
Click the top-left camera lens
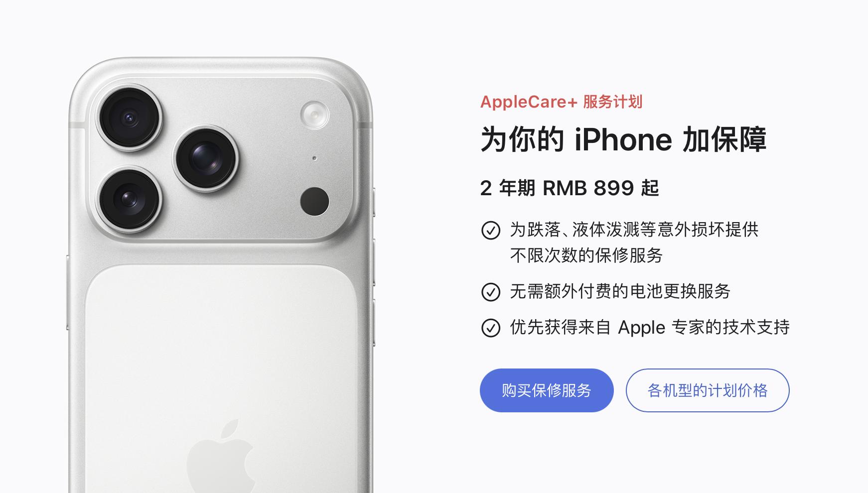(x=130, y=118)
